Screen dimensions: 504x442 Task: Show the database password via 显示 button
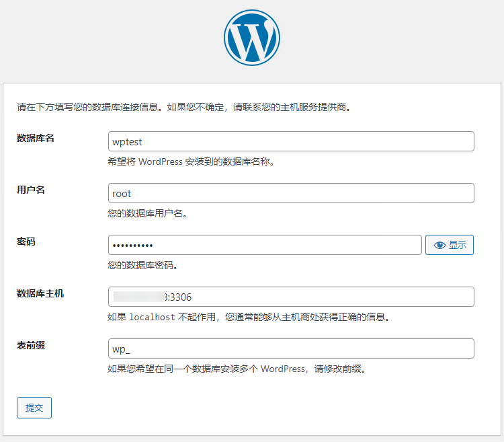450,245
